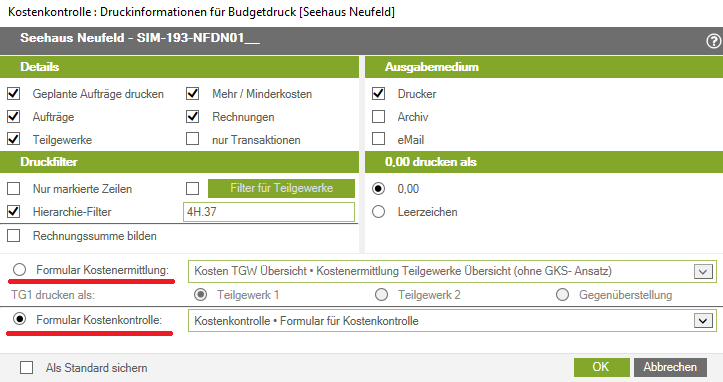Uncheck Geplante Aufträge drucken checkbox

point(14,94)
